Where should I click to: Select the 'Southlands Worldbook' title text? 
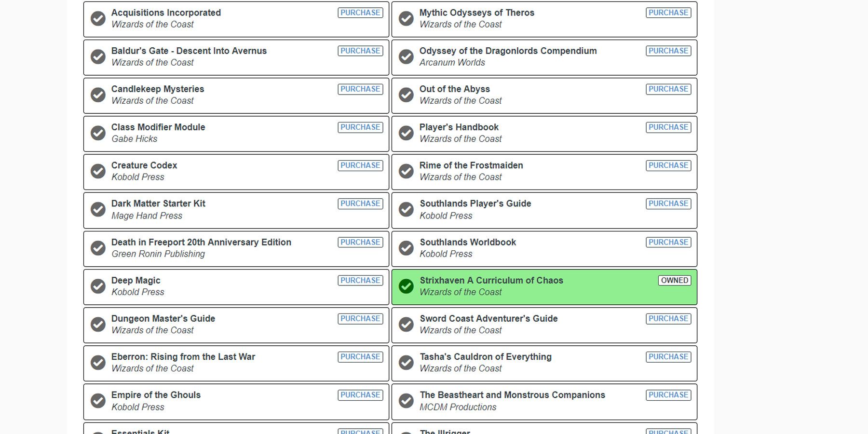coord(468,242)
